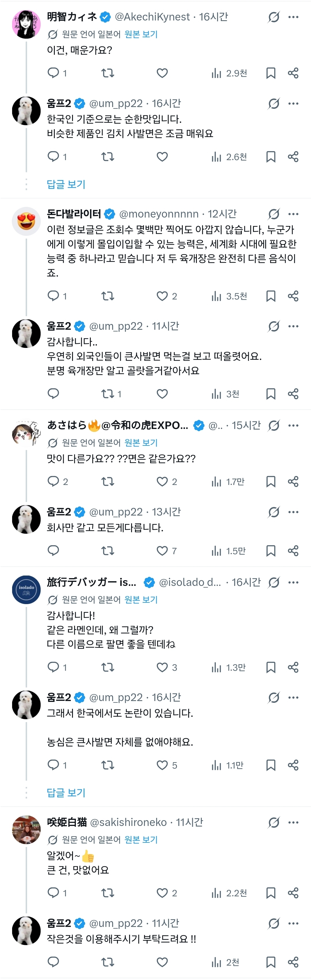Like 돈다발라이터's reply with the heart icon
Screen dimensions: 311x980
click(162, 296)
